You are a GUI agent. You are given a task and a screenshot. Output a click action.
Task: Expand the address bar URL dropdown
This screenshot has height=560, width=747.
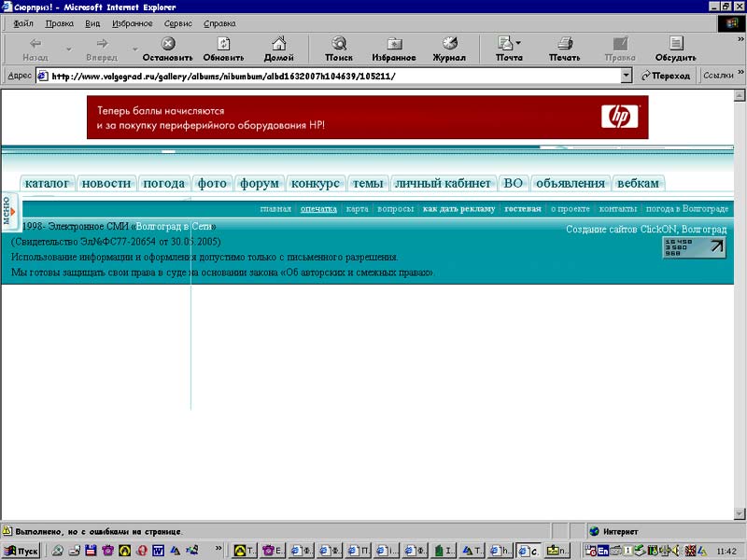click(x=625, y=76)
